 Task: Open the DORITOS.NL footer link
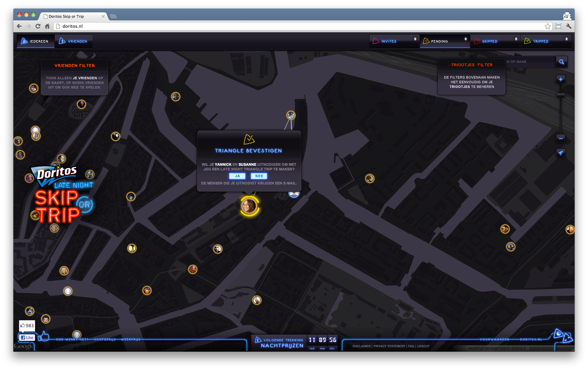(531, 339)
